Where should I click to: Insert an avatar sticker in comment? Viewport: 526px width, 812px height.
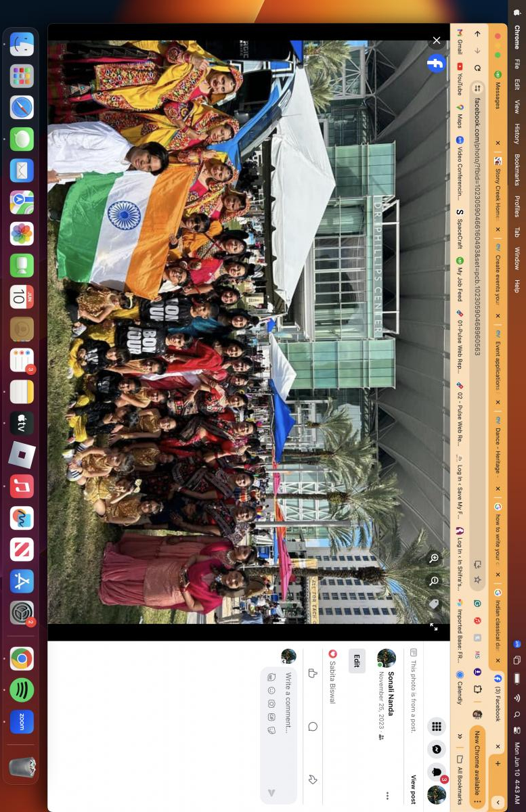tap(271, 677)
